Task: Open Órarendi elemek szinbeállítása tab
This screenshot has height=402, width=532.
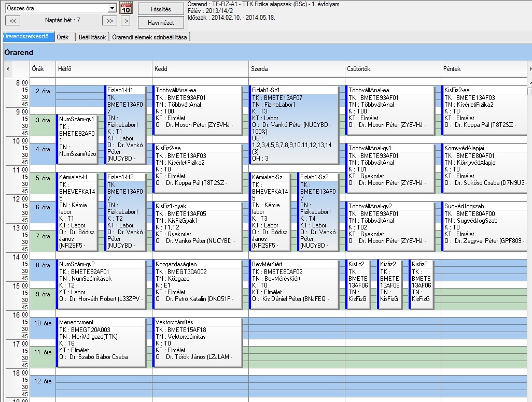Action: 150,37
